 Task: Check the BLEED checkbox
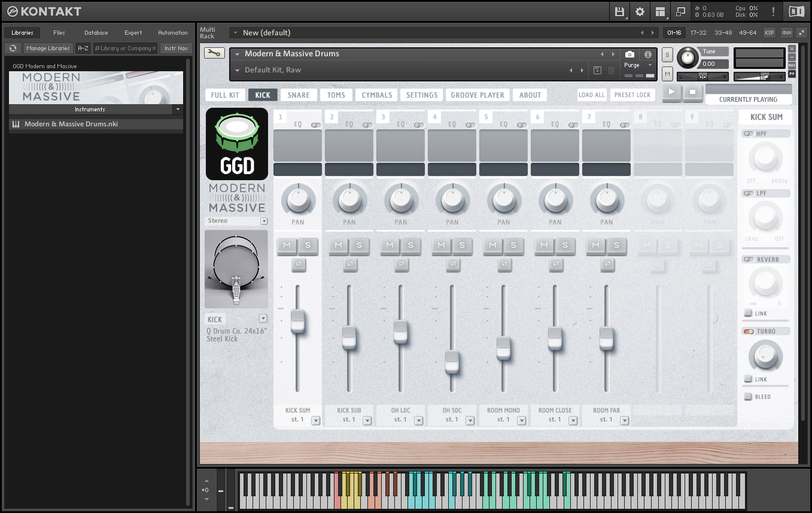[748, 396]
